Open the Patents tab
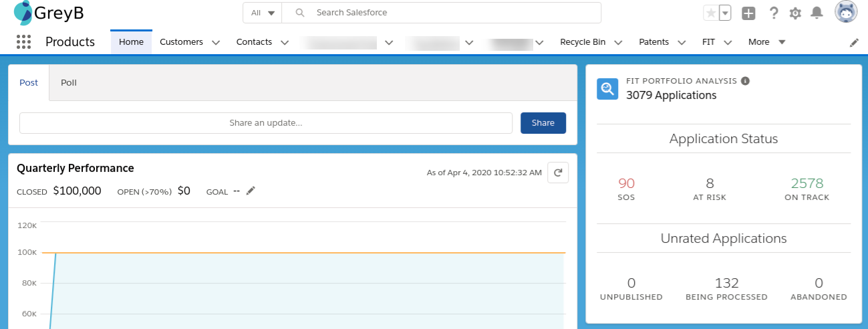Screen dimensions: 868x329 [654, 42]
